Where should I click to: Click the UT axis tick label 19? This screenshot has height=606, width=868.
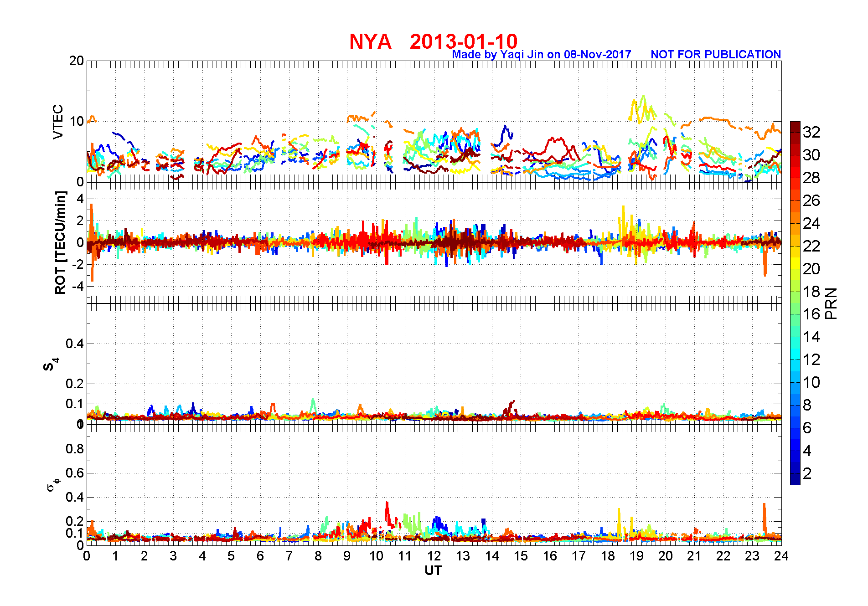point(636,556)
